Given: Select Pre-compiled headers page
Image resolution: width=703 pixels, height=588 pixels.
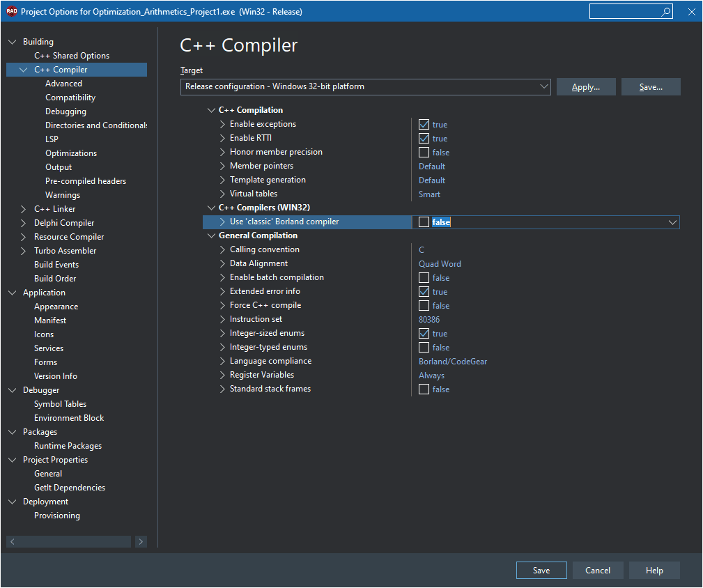Looking at the screenshot, I should [86, 181].
